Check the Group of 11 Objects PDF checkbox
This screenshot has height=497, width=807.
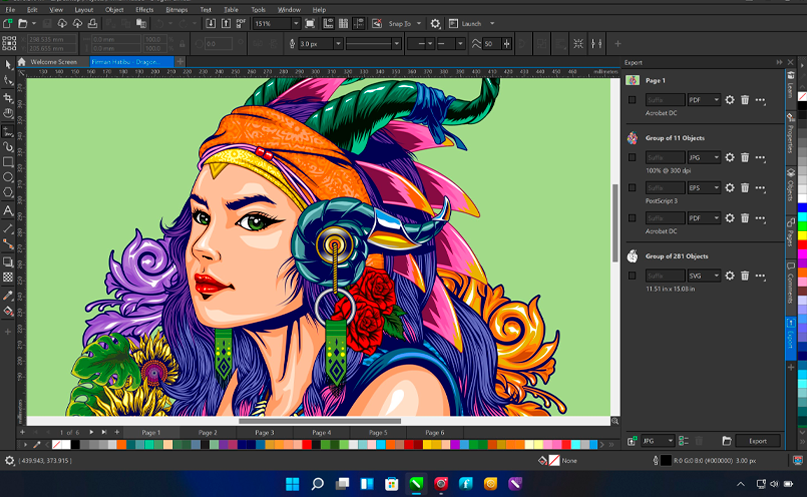click(632, 218)
